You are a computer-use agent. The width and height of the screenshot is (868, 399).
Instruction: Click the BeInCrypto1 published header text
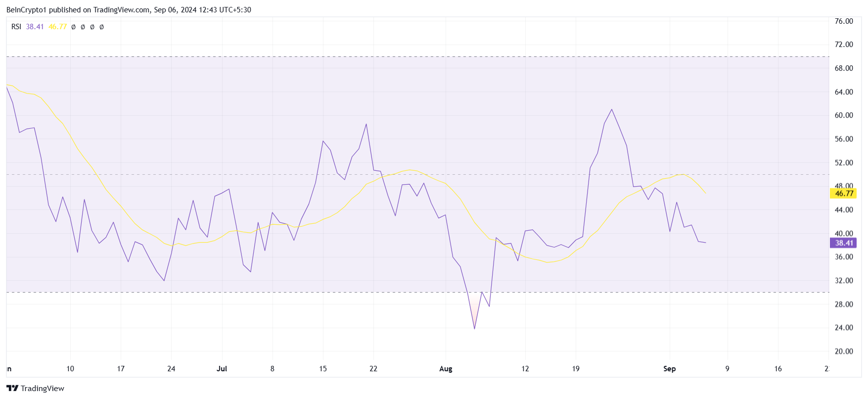[x=129, y=9]
